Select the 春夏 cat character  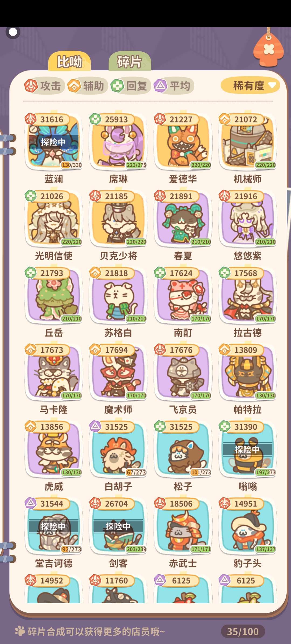pos(183,218)
